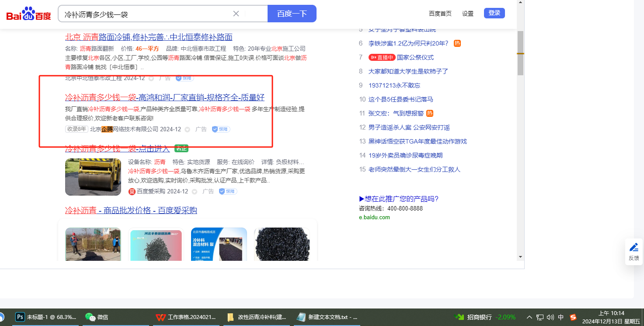
Task: Open hot search 19岁外卖员确诊尿毒症晚期
Action: click(x=405, y=155)
